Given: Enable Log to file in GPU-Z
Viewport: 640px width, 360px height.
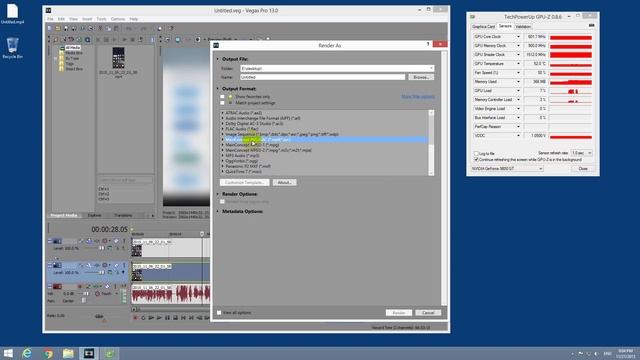Looking at the screenshot, I should point(476,153).
